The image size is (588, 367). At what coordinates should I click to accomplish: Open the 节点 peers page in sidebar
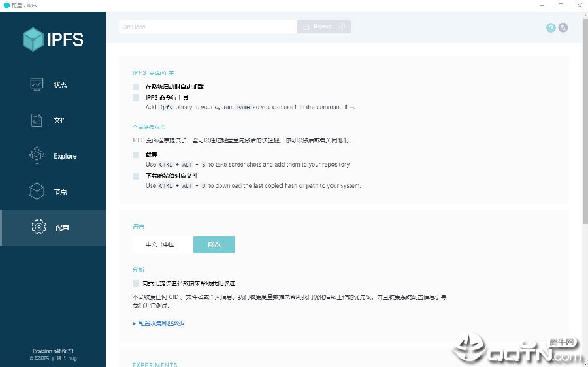pos(53,191)
